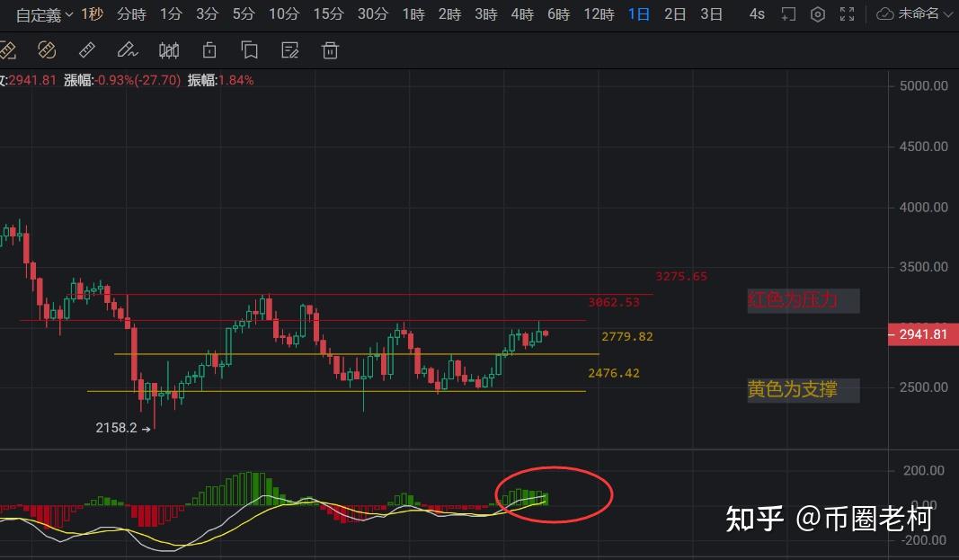Open chart settings hexagon icon
Screen dimensions: 959x560
pos(818,14)
